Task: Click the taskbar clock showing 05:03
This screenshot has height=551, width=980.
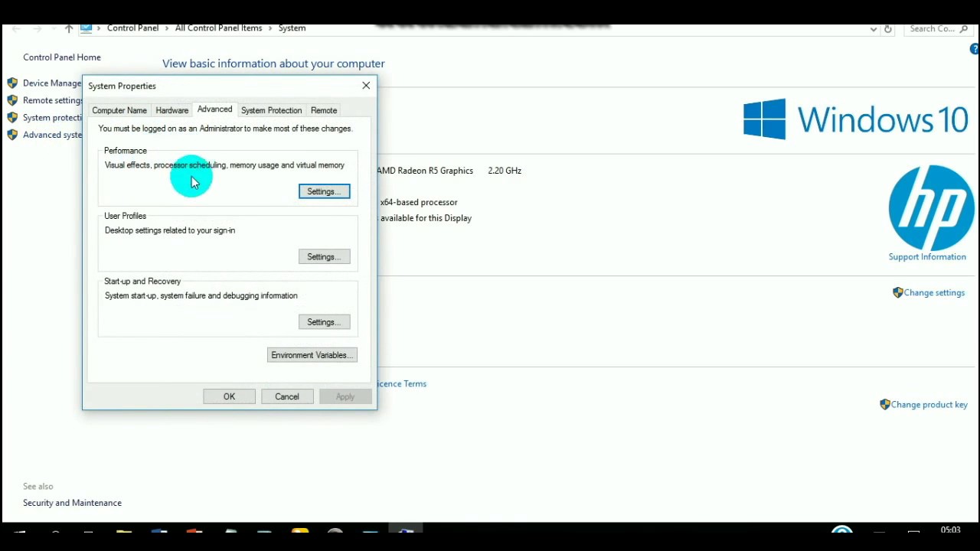Action: 950,530
